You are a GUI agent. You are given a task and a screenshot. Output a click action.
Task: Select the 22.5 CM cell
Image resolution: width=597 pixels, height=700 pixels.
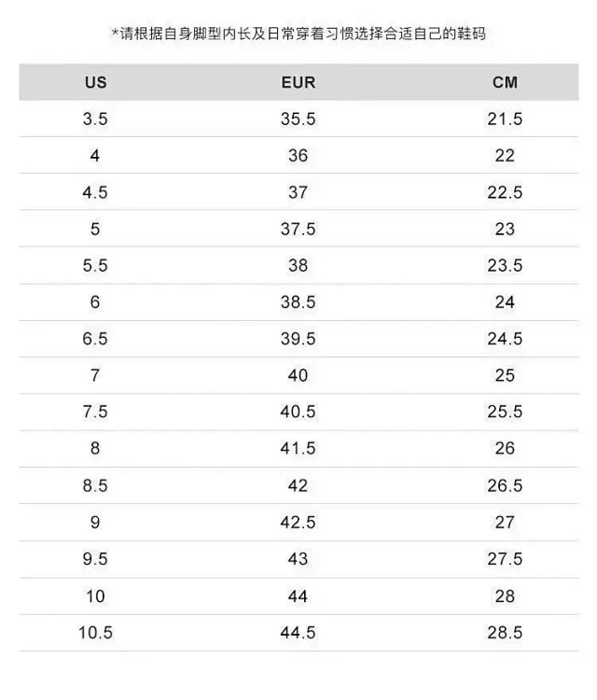[505, 192]
